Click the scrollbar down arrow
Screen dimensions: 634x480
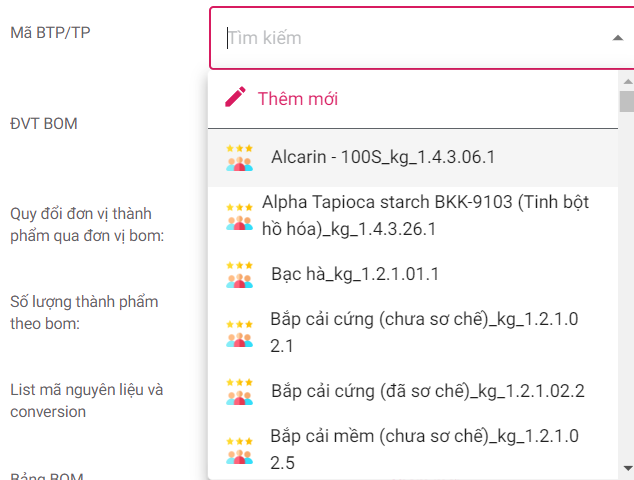click(626, 468)
